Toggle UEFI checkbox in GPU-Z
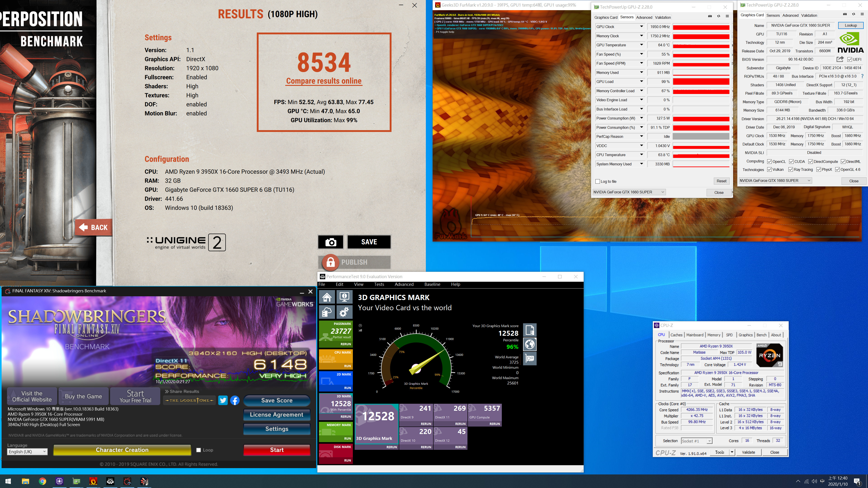868x488 pixels. 850,60
